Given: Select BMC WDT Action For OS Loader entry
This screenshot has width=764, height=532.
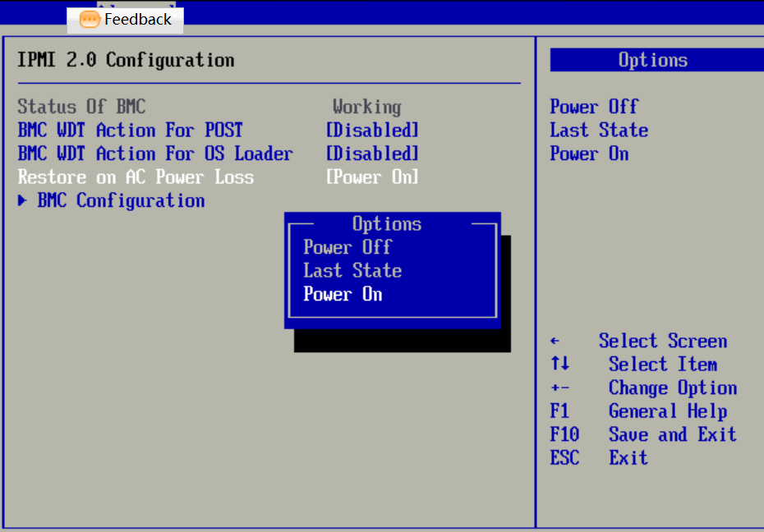Looking at the screenshot, I should [154, 154].
